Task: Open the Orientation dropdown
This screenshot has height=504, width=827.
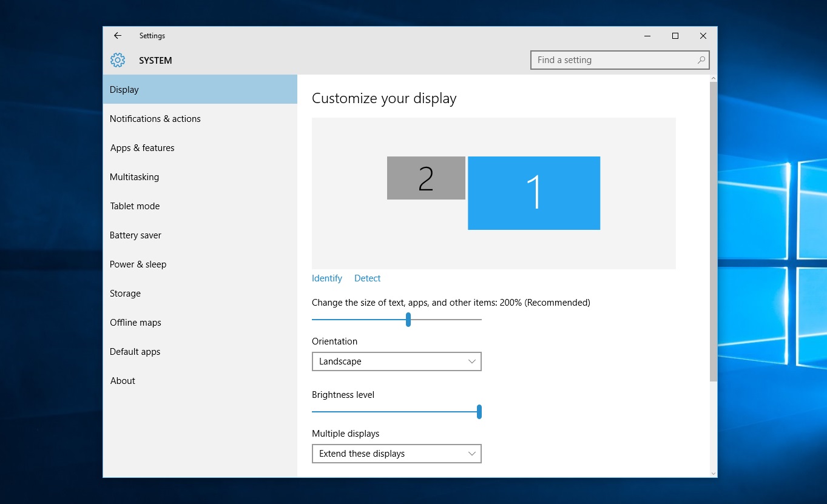Action: 396,361
